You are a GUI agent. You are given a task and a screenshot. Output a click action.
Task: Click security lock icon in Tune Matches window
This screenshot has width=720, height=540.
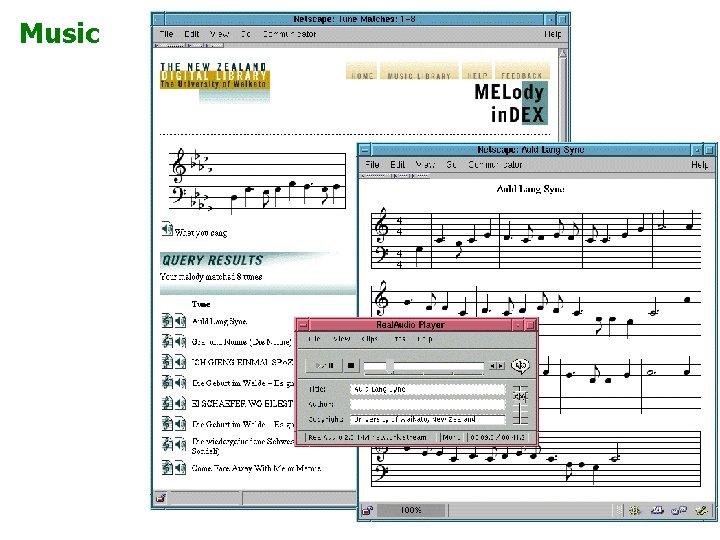click(x=161, y=498)
